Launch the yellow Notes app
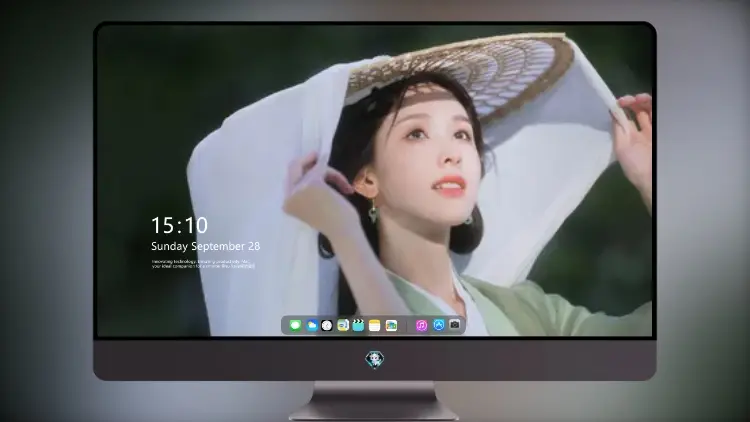 point(375,325)
